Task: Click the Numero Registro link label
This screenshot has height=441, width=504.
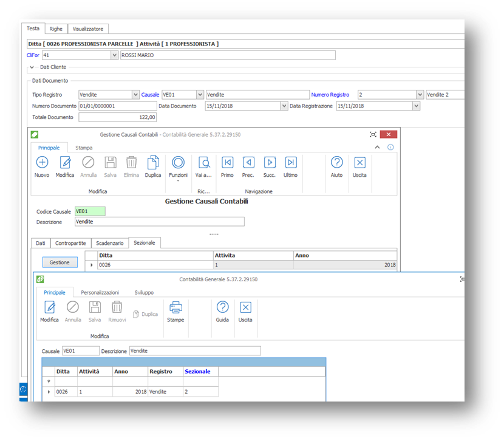Action: point(330,95)
